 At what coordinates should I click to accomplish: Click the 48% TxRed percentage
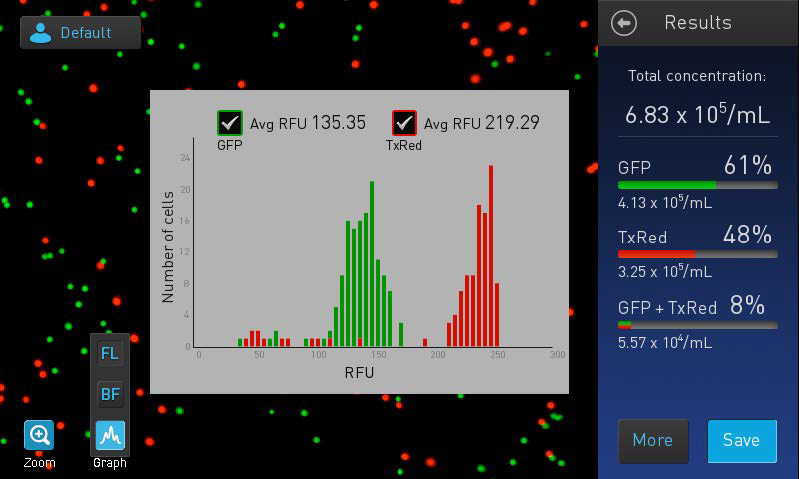[748, 234]
